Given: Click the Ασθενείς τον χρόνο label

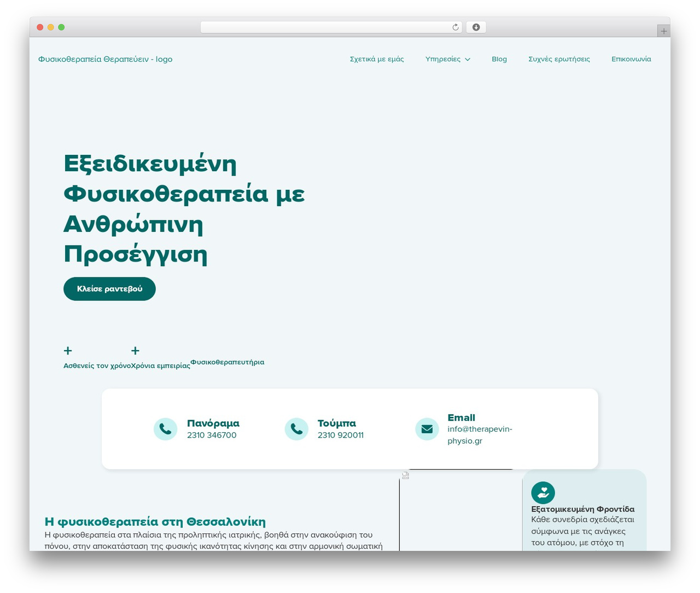Looking at the screenshot, I should click(97, 365).
